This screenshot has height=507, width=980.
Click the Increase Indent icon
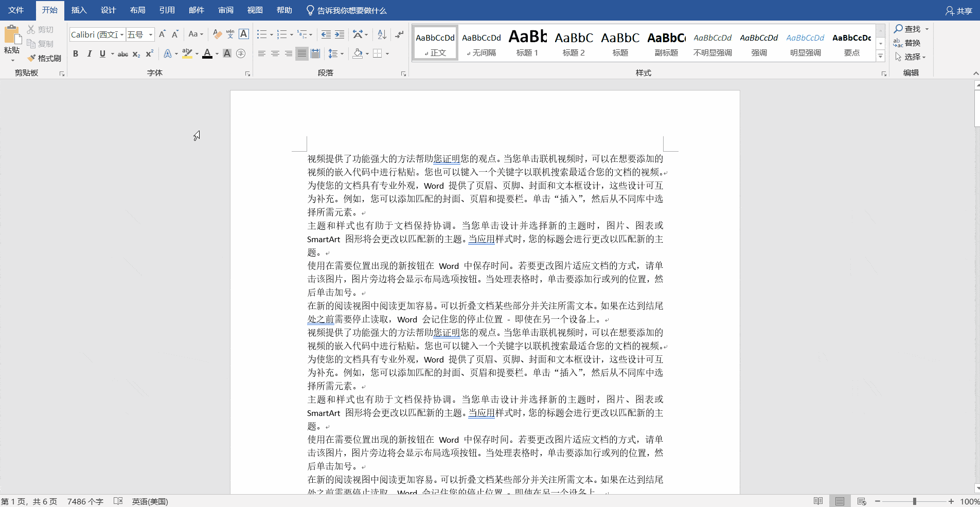coord(340,34)
